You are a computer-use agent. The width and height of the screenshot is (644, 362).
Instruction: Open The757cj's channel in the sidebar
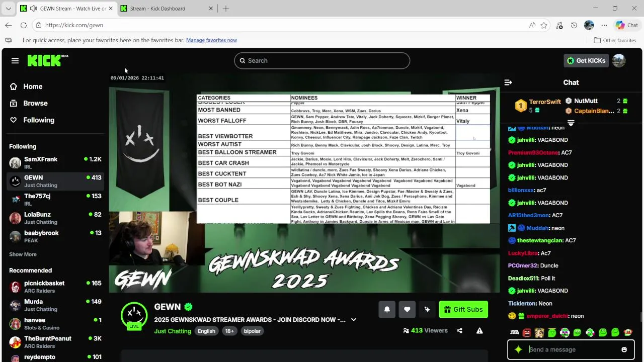(x=55, y=200)
